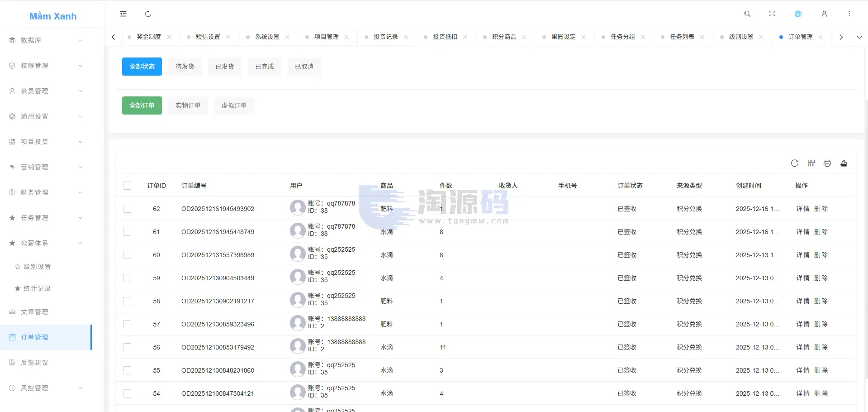868x412 pixels.
Task: Toggle fullscreen mode icon
Action: click(x=772, y=14)
